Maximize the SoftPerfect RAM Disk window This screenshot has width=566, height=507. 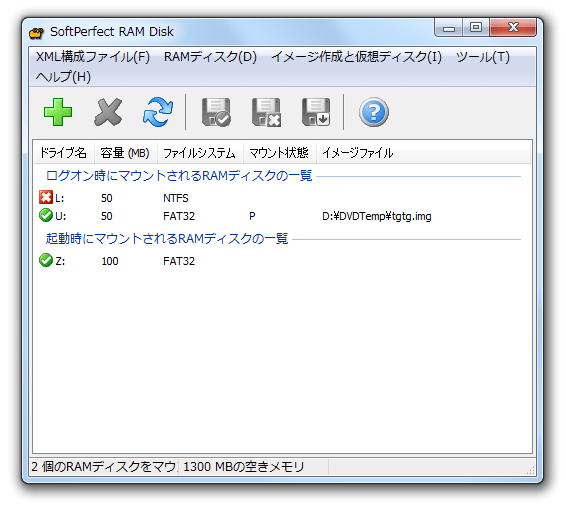[x=476, y=27]
